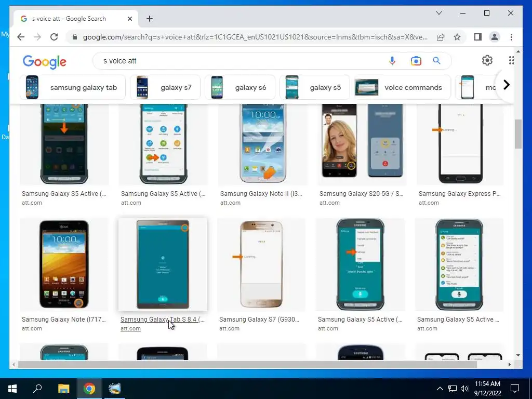Open Samsung Galaxy S20 5G image result
This screenshot has height=399, width=532.
coord(362,144)
